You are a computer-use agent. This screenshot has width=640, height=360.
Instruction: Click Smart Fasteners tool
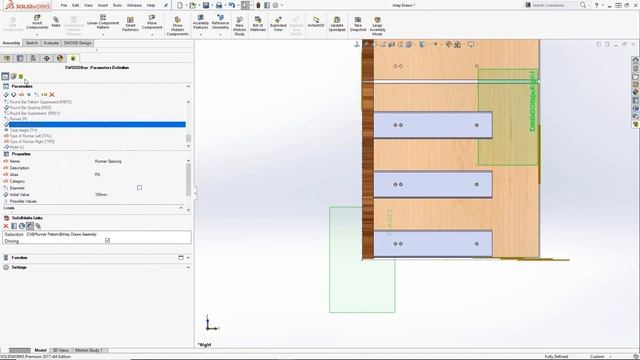[130, 24]
